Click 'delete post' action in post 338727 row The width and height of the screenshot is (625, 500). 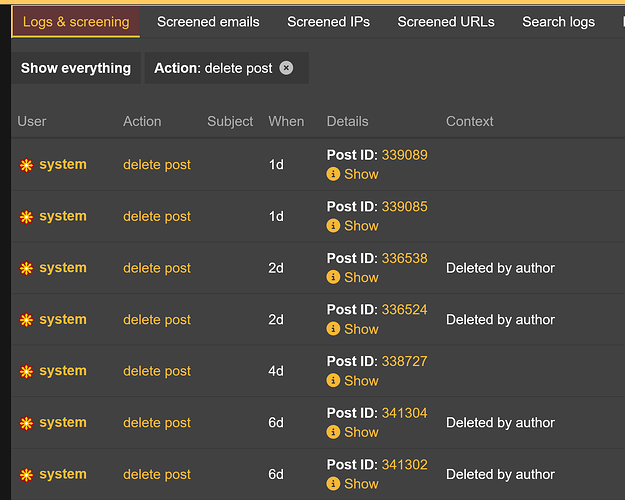(x=157, y=371)
